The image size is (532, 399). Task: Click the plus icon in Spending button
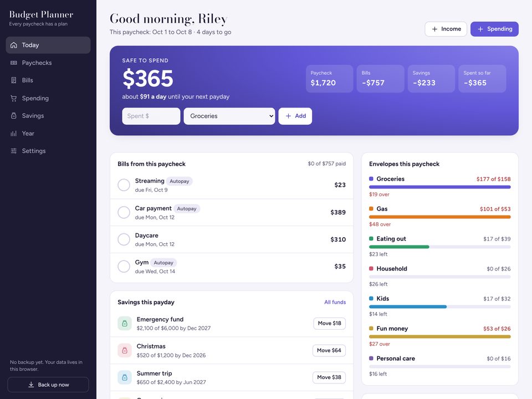click(480, 29)
